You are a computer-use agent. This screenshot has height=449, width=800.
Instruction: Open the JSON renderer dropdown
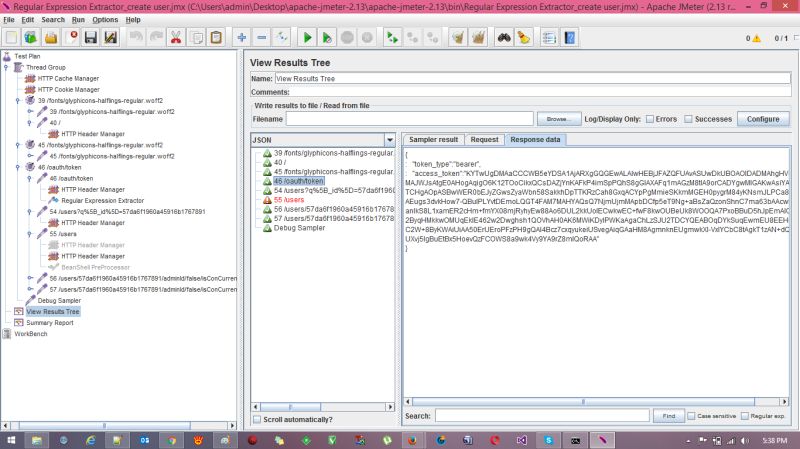coord(390,140)
